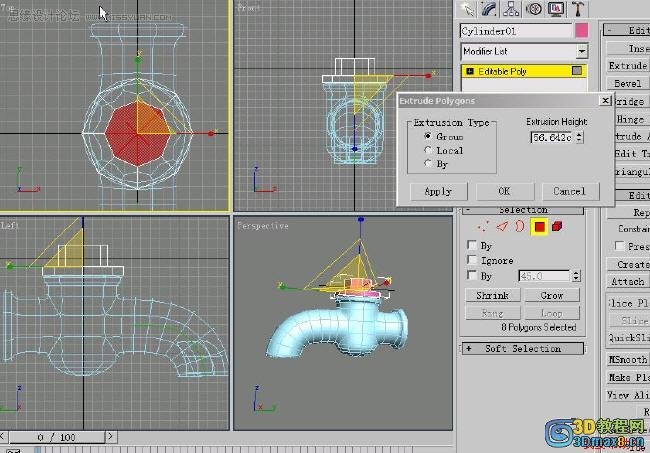
Task: Click the View Align button
Action: click(628, 395)
